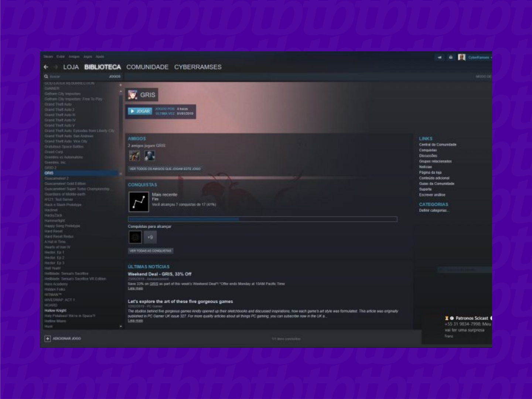Click the CyberRamses profile avatar
The height and width of the screenshot is (399, 532).
click(x=461, y=57)
